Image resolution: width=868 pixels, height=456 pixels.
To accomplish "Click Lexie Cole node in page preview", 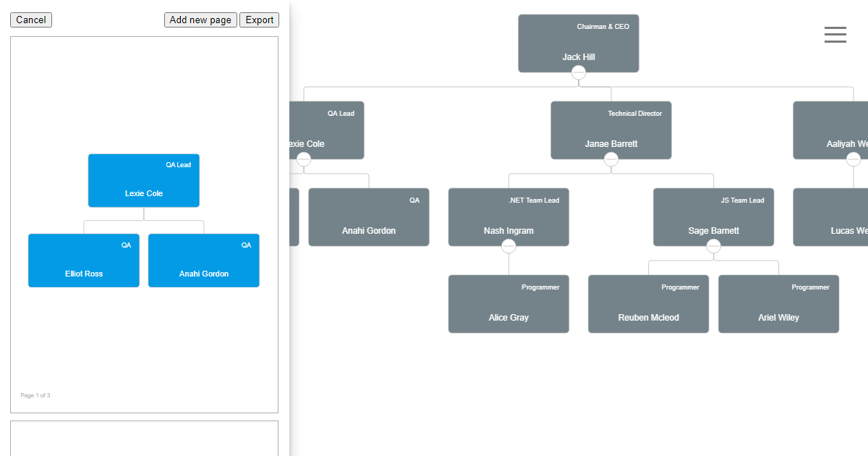I will click(144, 180).
